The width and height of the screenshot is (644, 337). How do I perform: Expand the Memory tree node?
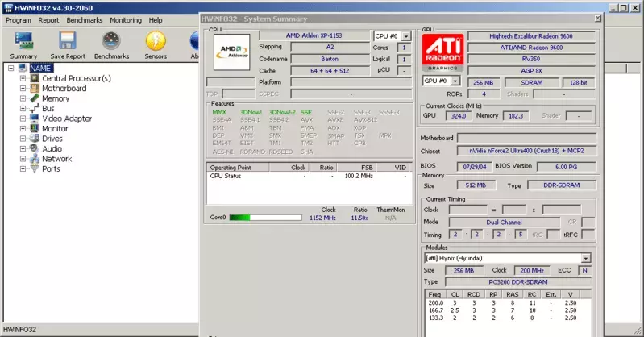pos(23,98)
